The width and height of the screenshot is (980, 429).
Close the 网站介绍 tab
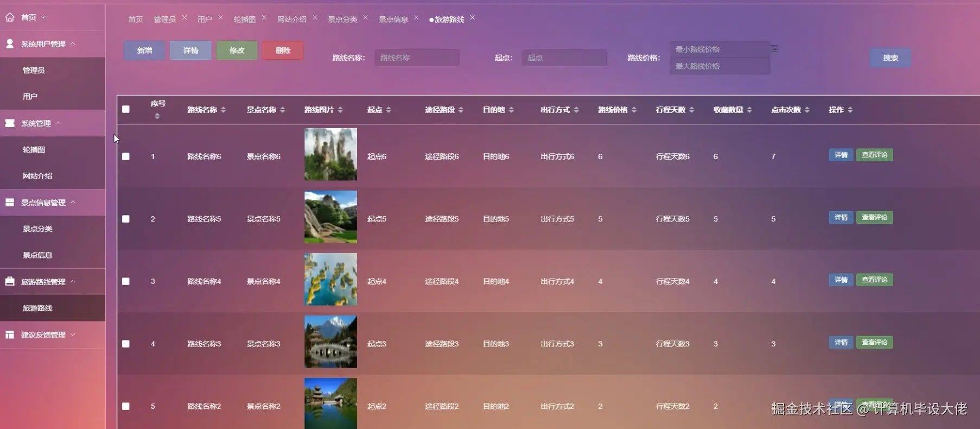315,17
